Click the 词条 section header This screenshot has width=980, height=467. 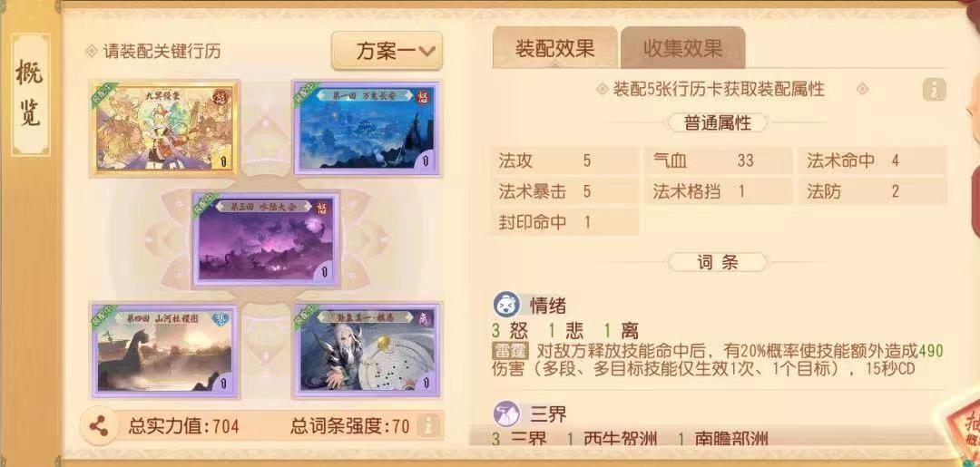(x=718, y=262)
